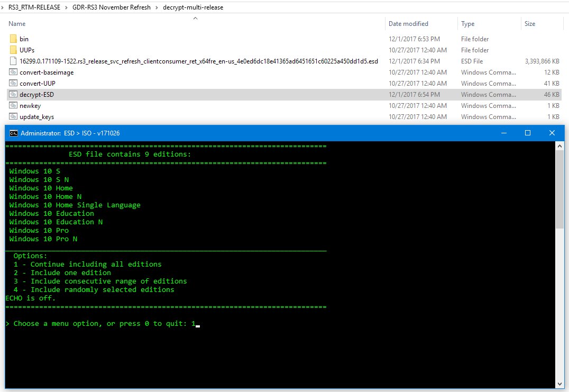Sort by the Size column header
Image resolution: width=569 pixels, height=392 pixels.
coord(530,24)
